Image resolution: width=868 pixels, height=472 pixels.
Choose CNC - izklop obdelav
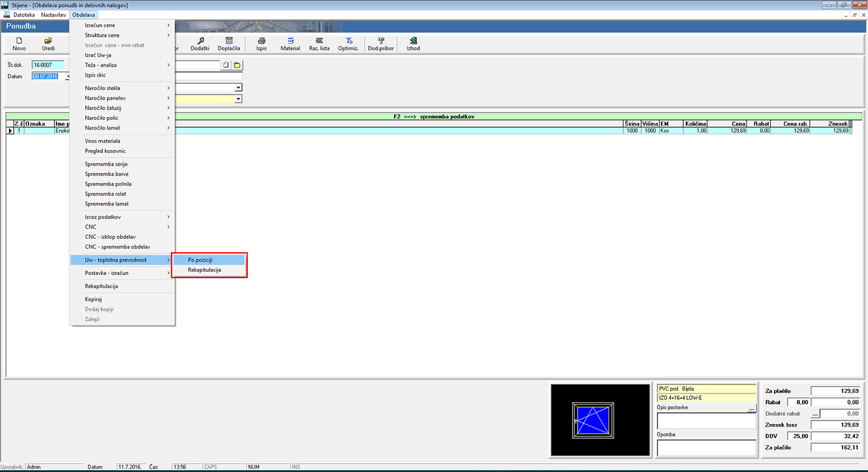click(x=122, y=237)
